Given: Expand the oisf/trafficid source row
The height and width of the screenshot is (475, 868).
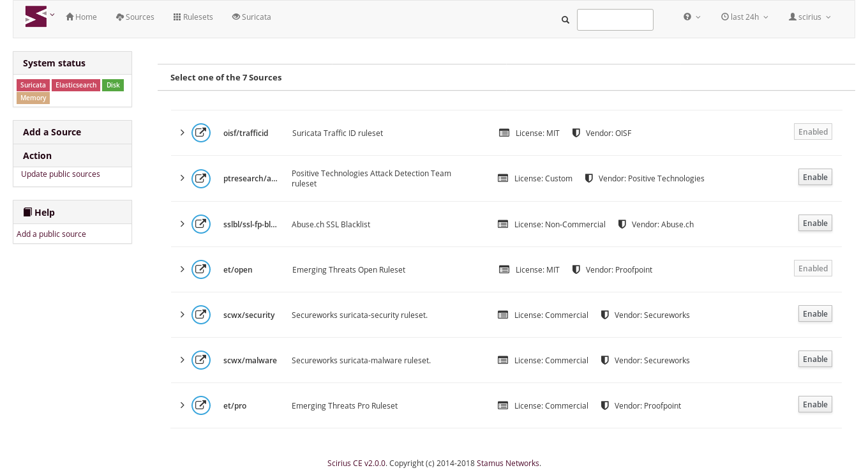Looking at the screenshot, I should pyautogui.click(x=182, y=133).
